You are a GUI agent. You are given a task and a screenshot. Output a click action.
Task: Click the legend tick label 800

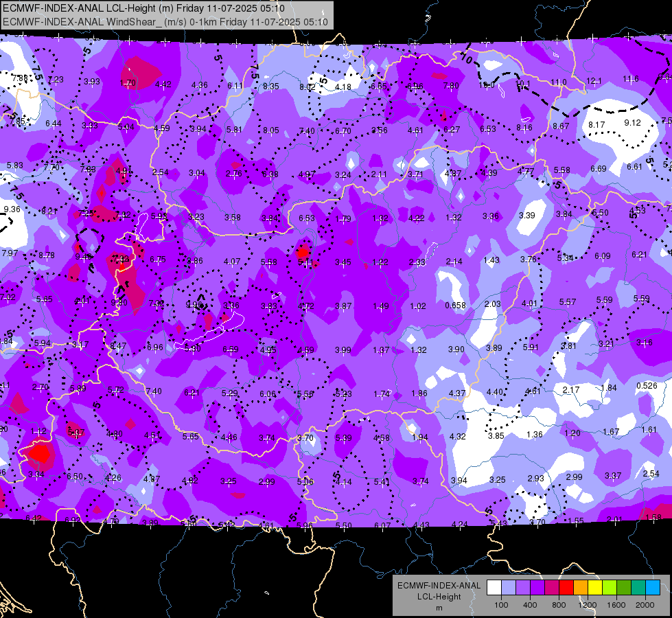[x=559, y=605]
